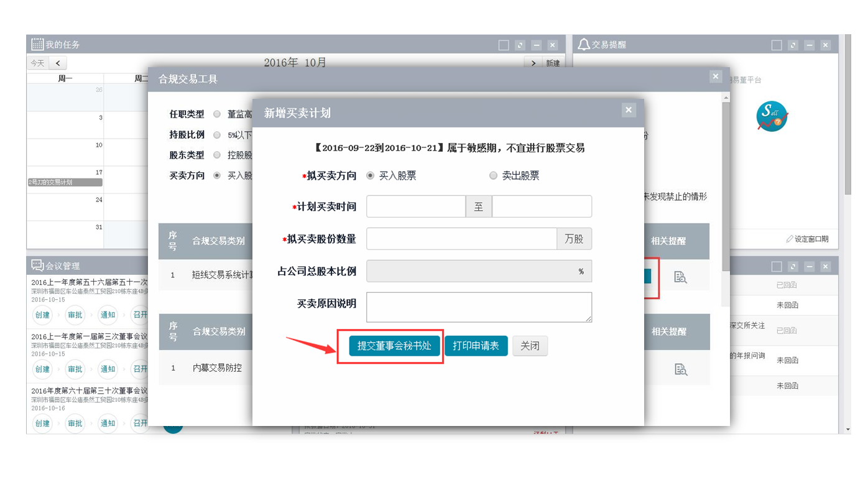Screen dimensions: 868x477
Task: Click 新建 button in 我的任务
Action: click(552, 63)
